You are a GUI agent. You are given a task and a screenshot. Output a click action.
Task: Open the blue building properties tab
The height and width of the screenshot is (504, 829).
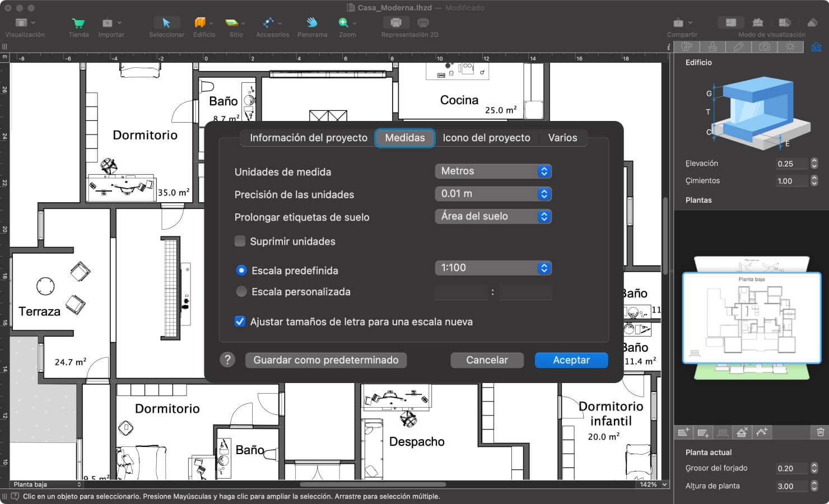tap(816, 47)
